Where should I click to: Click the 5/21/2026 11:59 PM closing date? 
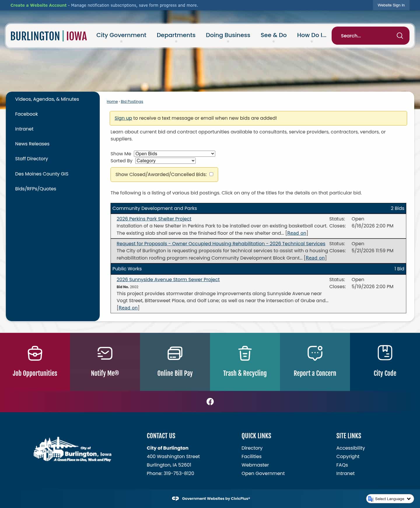pos(372,250)
